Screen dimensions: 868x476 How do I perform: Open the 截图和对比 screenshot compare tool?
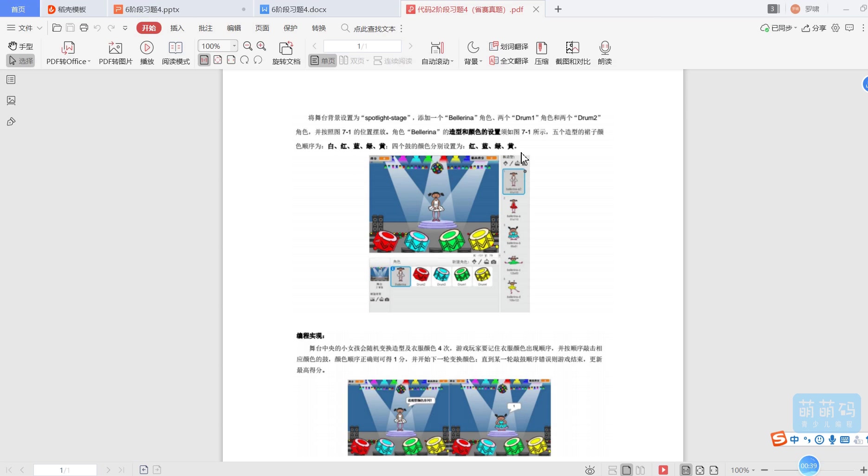[x=572, y=52]
